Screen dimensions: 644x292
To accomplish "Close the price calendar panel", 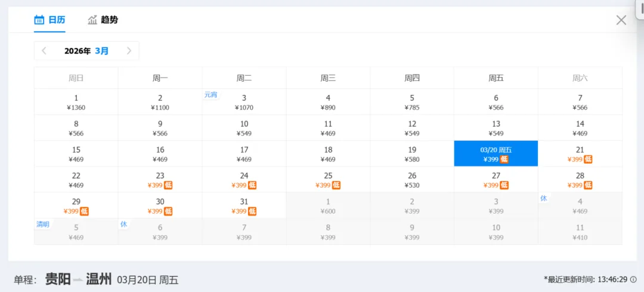I will click(621, 20).
